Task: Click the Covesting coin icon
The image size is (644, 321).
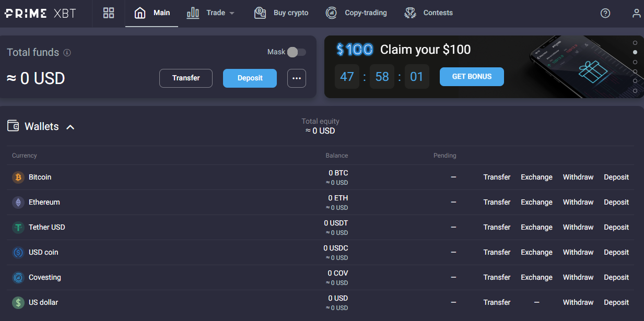Action: (x=18, y=278)
